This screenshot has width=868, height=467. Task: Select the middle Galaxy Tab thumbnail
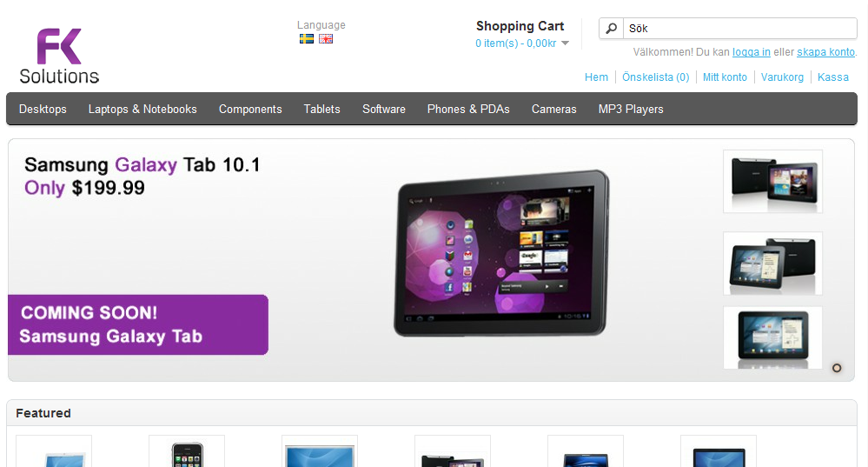pyautogui.click(x=772, y=264)
